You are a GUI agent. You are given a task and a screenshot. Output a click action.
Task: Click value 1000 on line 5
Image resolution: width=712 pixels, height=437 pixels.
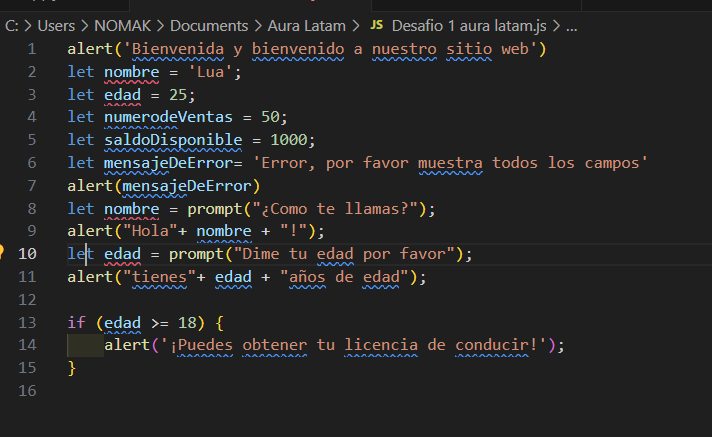289,140
